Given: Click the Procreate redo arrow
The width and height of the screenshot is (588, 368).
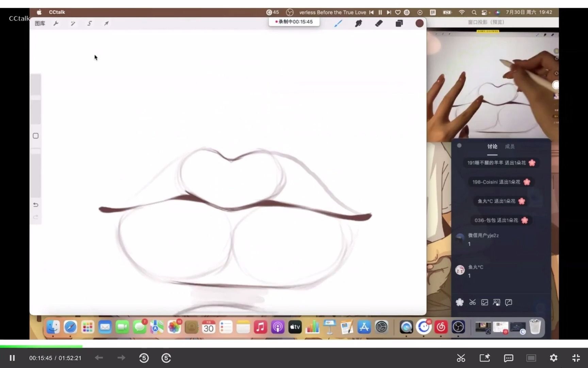Looking at the screenshot, I should click(x=36, y=217).
